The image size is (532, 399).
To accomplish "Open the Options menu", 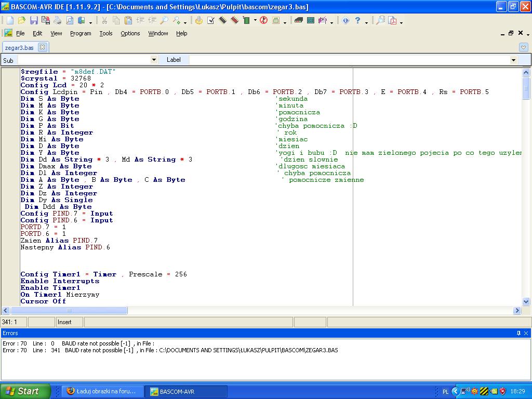I will pos(130,33).
